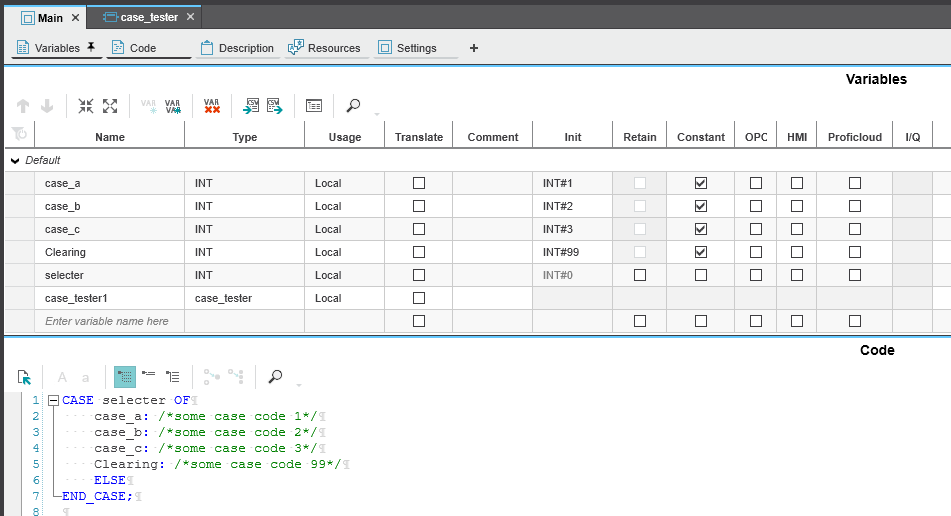The height and width of the screenshot is (516, 951).
Task: Check Constant for selecter variable
Action: click(x=701, y=275)
